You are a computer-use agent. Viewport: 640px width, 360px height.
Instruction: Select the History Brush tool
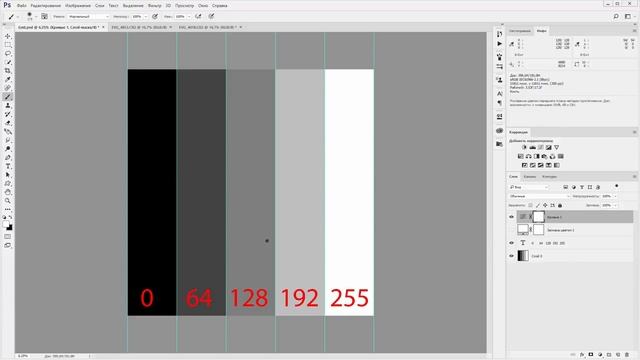(x=8, y=114)
